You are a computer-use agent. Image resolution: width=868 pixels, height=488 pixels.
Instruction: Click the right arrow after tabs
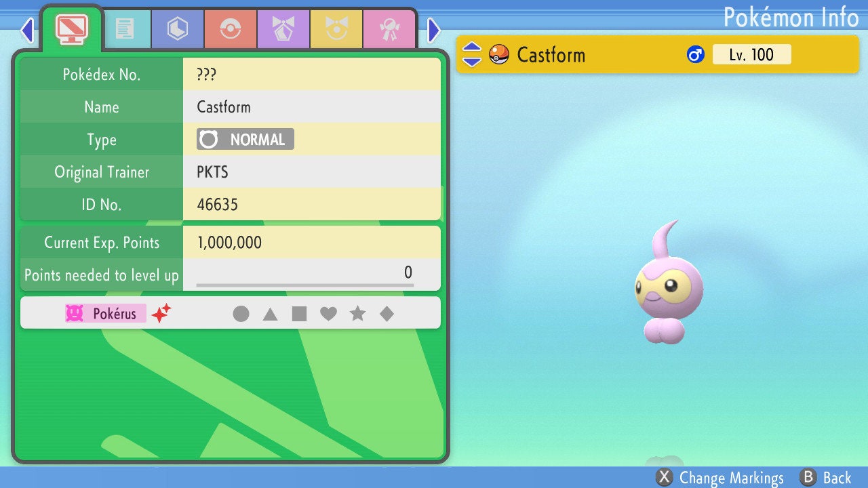tap(434, 30)
